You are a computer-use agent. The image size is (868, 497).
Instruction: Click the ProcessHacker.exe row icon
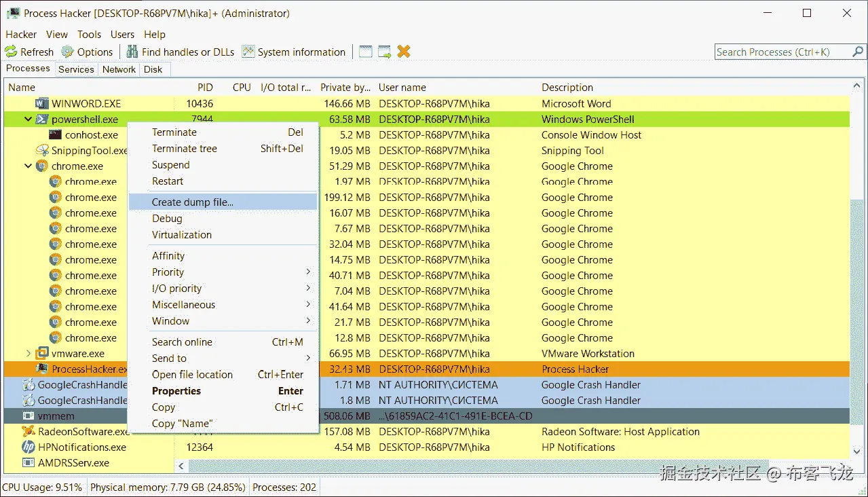[x=42, y=369]
